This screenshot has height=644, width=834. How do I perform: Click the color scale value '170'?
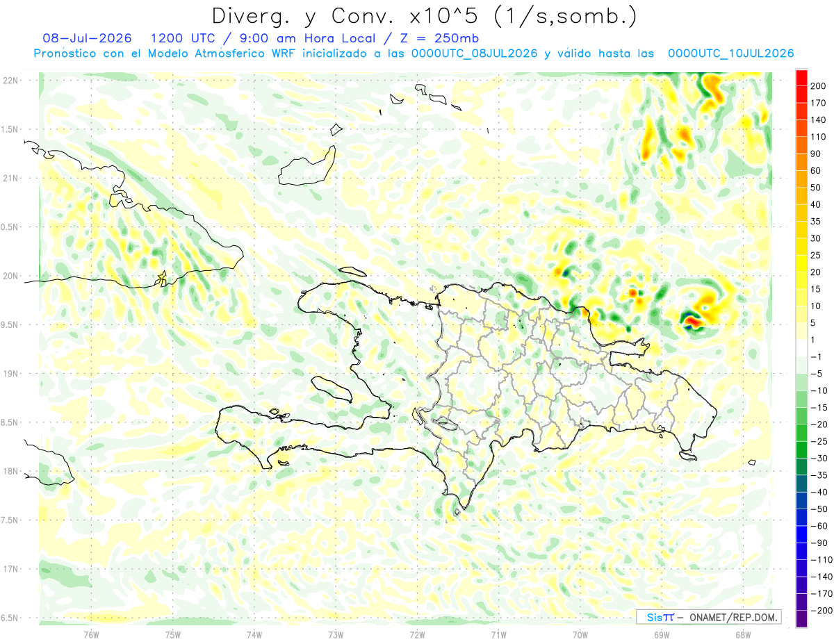(819, 103)
